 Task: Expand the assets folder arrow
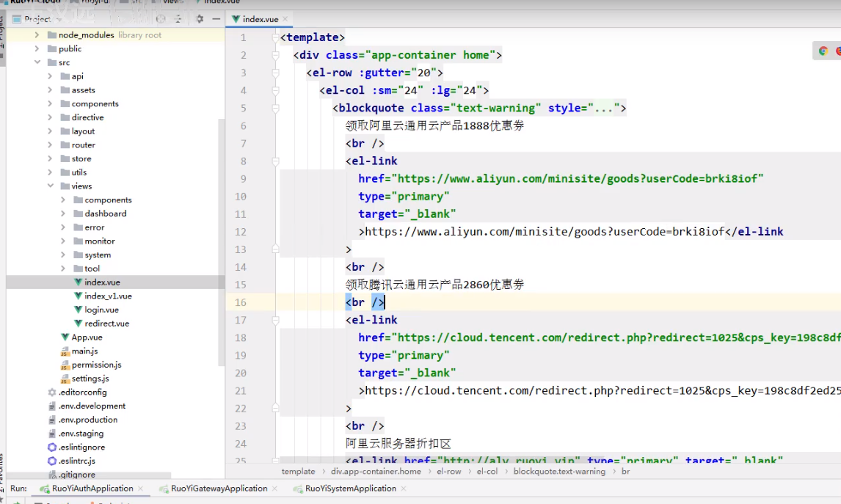coord(50,90)
